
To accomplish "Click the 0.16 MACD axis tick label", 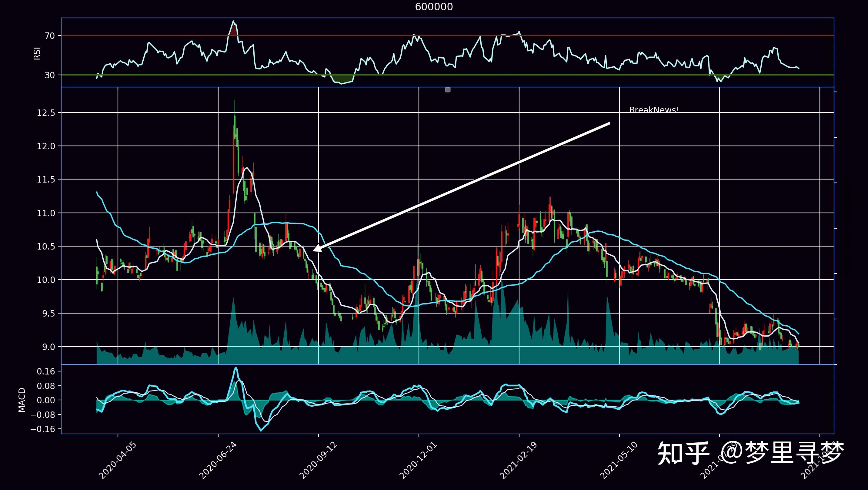I will [48, 372].
